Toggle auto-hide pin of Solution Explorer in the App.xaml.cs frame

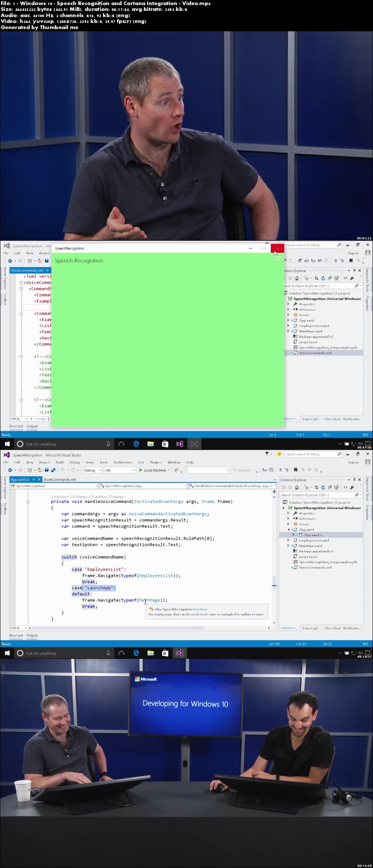354,480
